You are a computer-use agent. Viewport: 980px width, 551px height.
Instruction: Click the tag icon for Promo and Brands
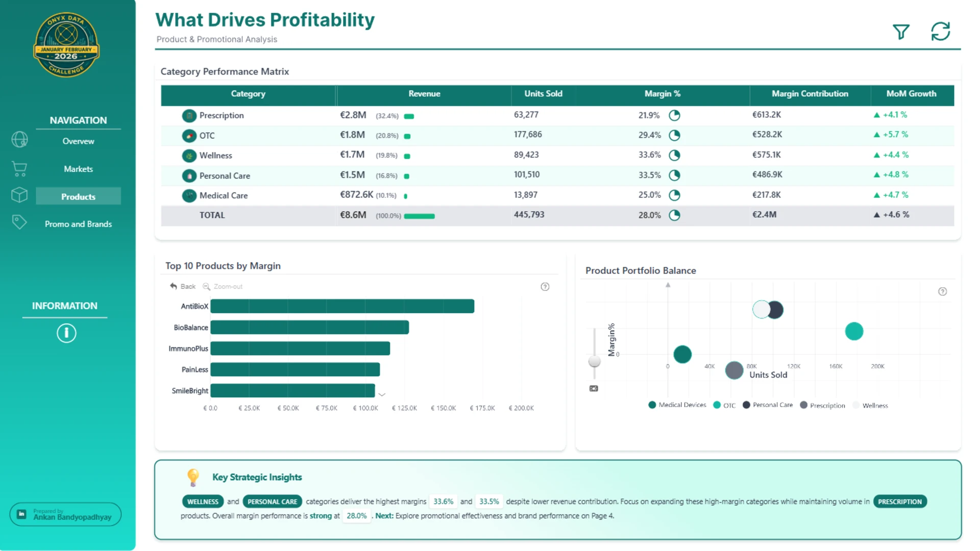pyautogui.click(x=19, y=222)
